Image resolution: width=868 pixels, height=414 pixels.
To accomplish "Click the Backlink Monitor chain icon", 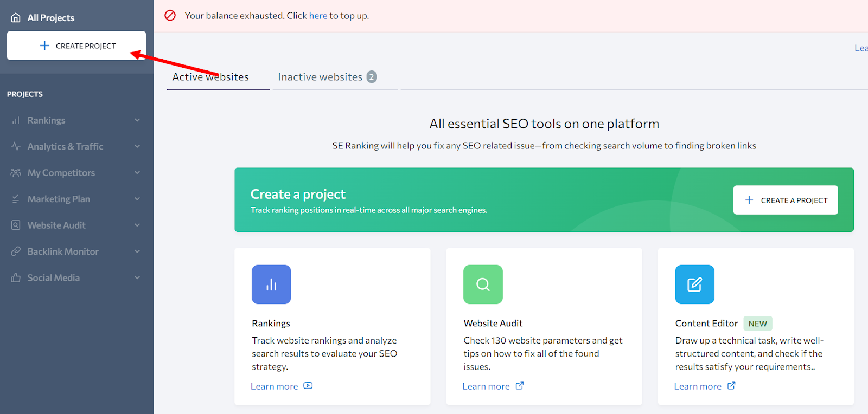I will tap(16, 251).
